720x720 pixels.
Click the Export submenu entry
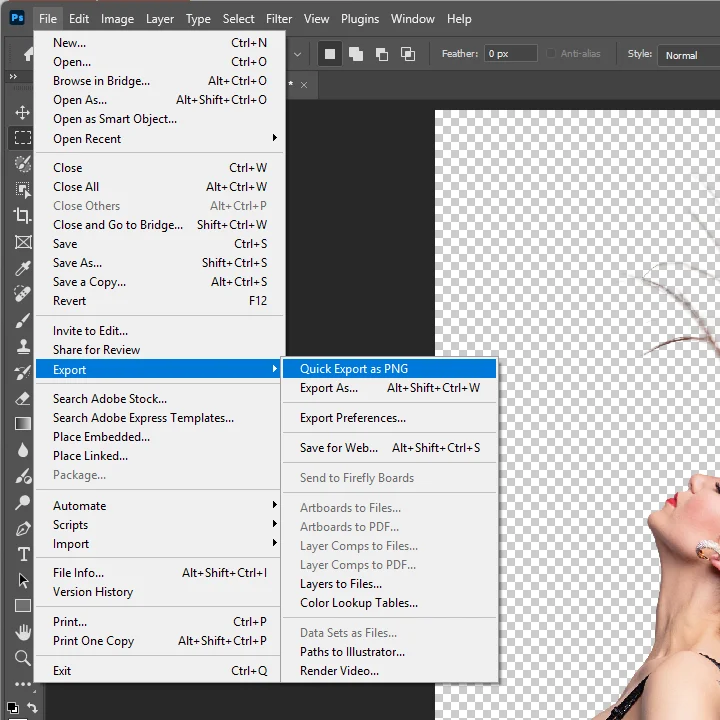(158, 369)
